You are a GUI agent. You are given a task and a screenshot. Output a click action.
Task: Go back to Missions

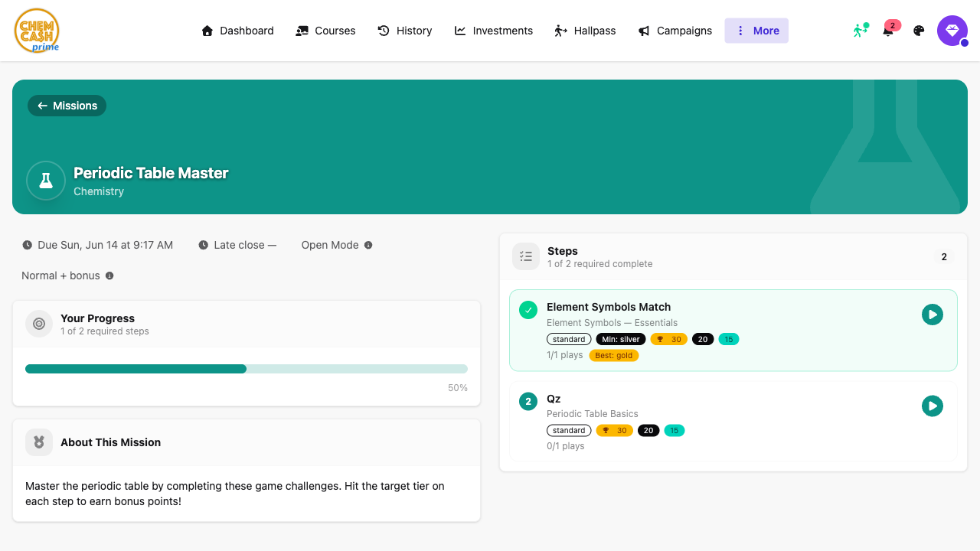click(x=67, y=106)
